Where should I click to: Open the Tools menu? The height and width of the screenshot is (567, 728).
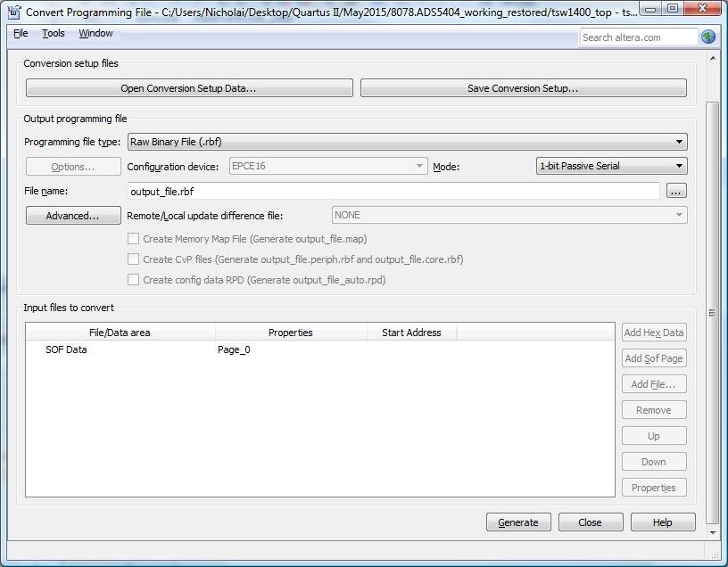pyautogui.click(x=54, y=33)
